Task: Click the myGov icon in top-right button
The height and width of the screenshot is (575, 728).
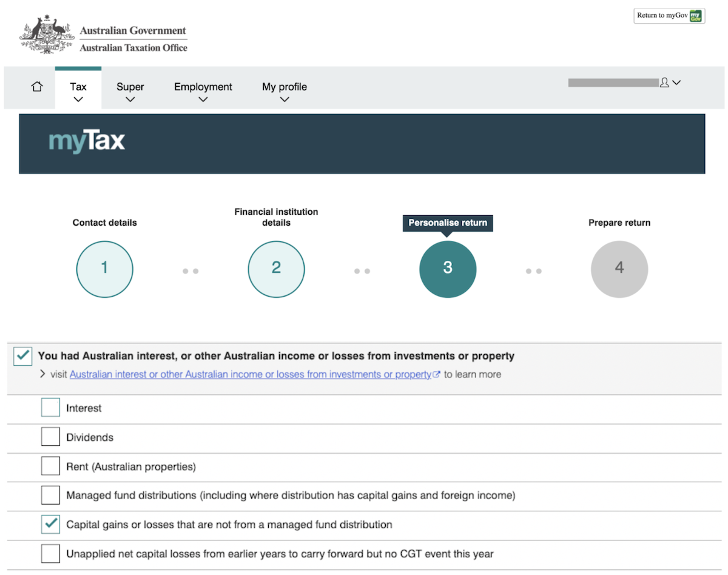Action: pos(696,16)
